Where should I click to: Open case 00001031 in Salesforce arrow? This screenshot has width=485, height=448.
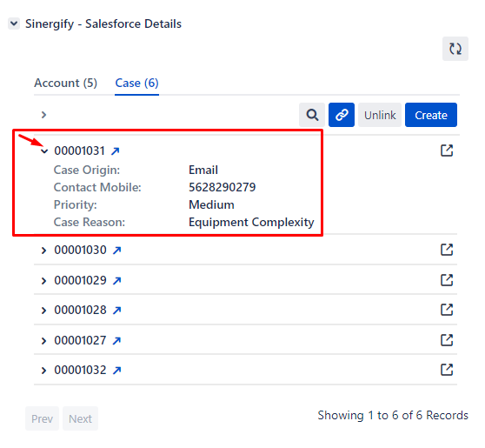point(116,151)
